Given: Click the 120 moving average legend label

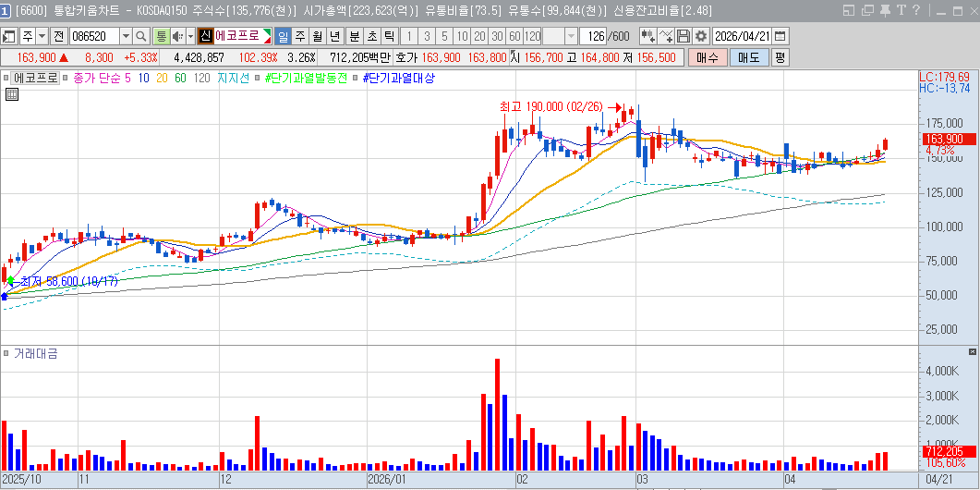Looking at the screenshot, I should pyautogui.click(x=201, y=79).
